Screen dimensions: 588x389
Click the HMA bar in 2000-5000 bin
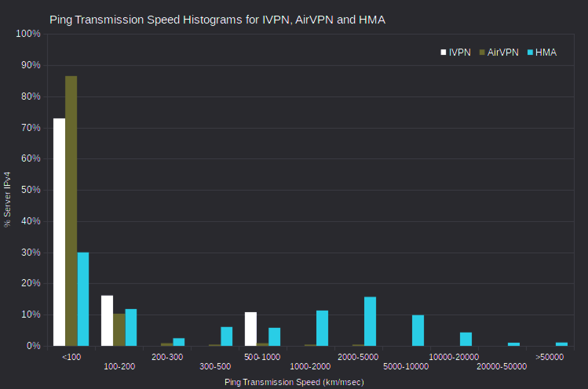[x=370, y=322]
